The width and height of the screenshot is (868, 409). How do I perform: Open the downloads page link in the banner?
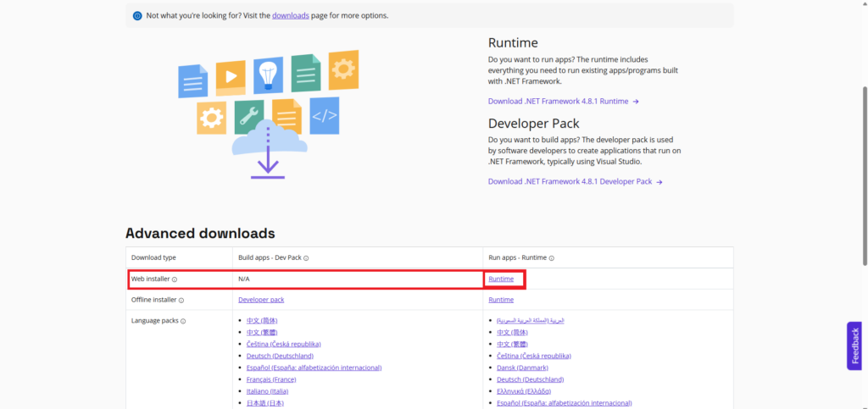point(290,15)
